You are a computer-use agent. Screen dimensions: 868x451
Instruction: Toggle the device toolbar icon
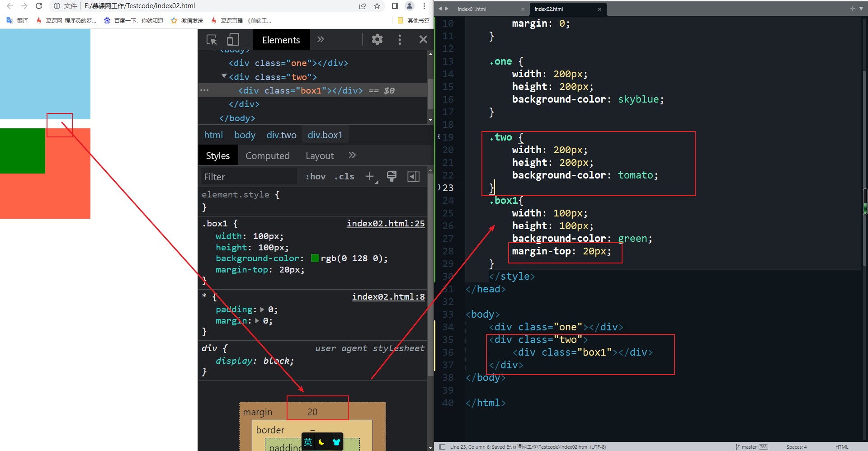tap(233, 40)
